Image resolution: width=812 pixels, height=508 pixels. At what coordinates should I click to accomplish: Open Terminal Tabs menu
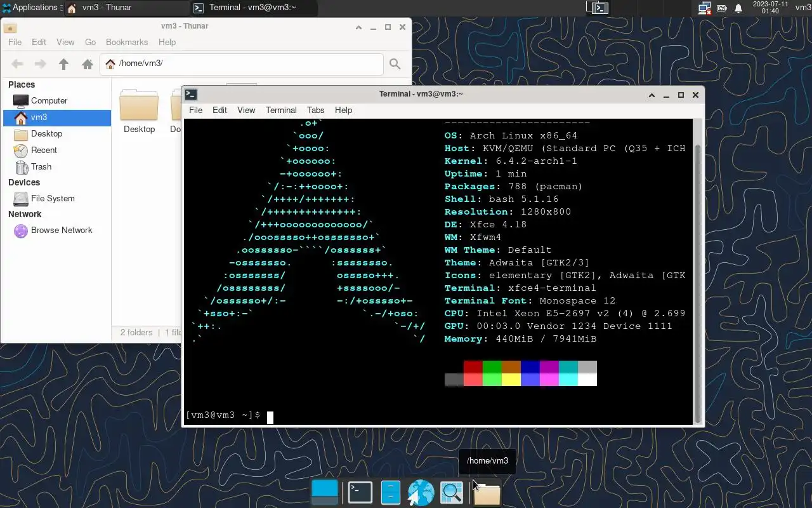click(315, 110)
